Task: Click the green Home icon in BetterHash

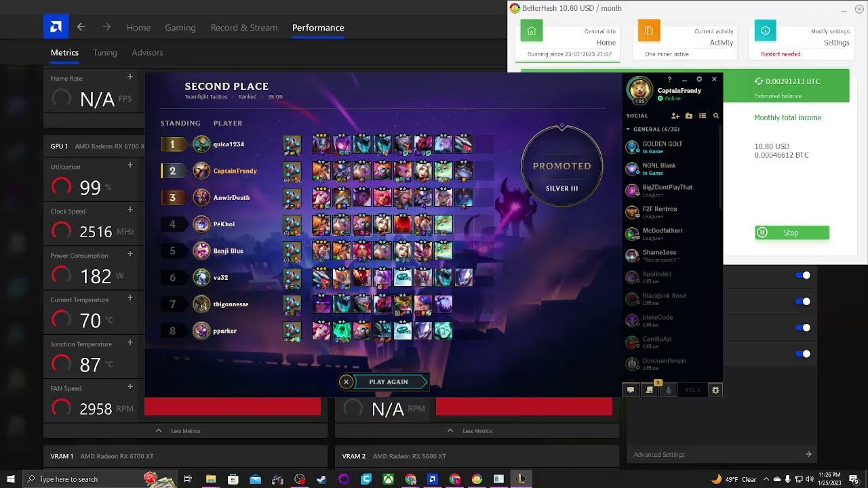Action: (x=532, y=31)
